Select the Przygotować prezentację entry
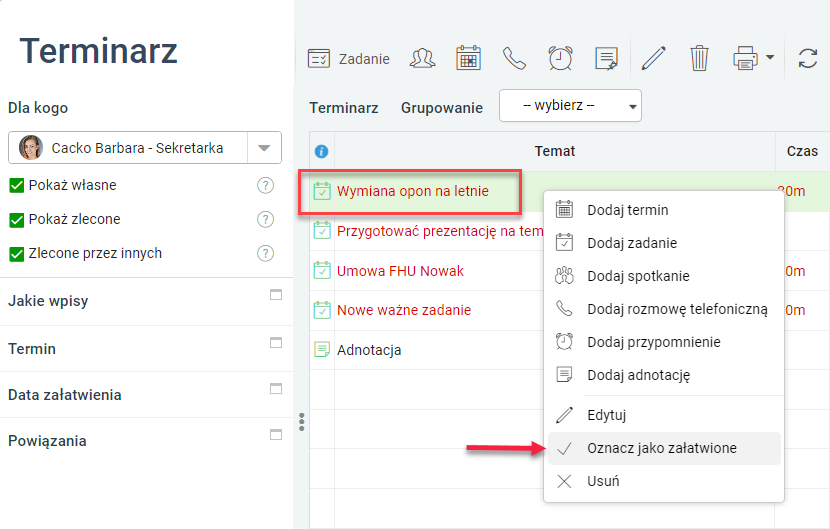The image size is (830, 529). coord(440,231)
